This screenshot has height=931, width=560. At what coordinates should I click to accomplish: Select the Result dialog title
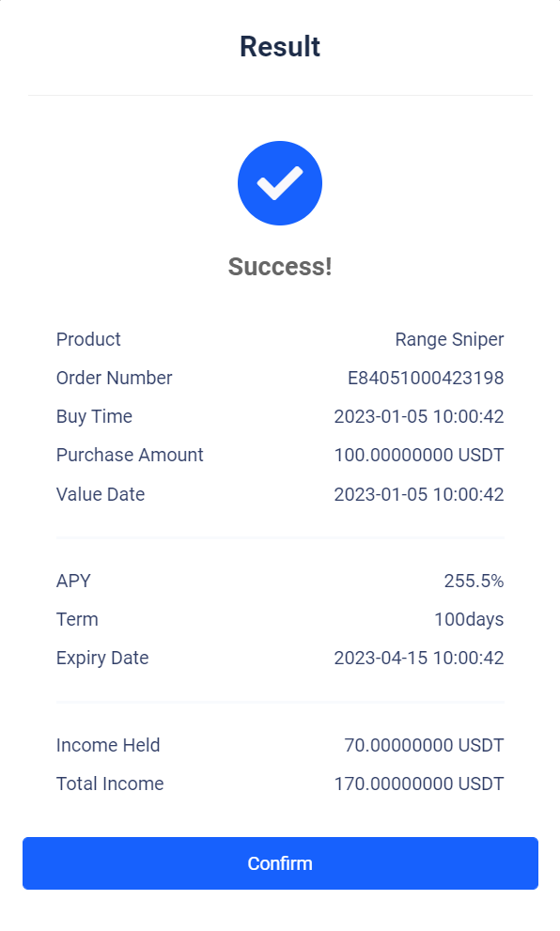point(280,46)
